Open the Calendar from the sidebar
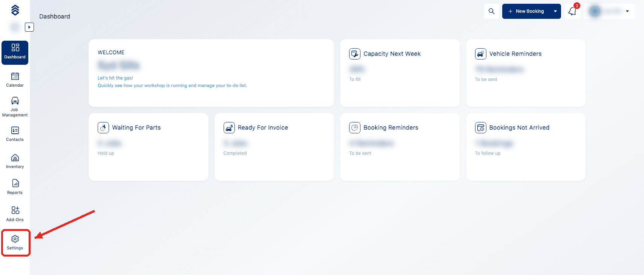The height and width of the screenshot is (275, 644). tap(15, 80)
